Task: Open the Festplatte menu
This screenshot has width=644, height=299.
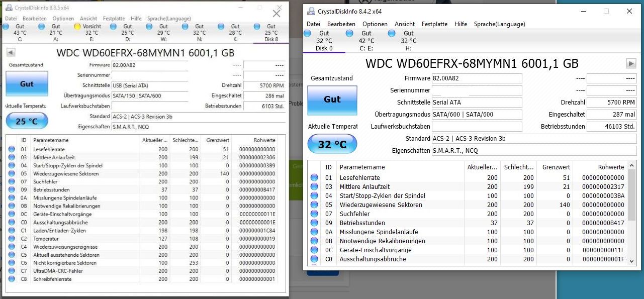Action: point(434,24)
